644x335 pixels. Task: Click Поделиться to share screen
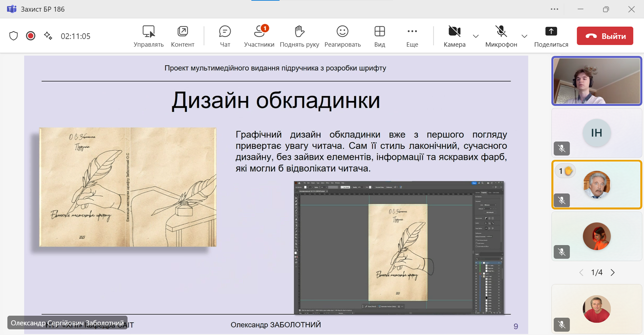[551, 36]
